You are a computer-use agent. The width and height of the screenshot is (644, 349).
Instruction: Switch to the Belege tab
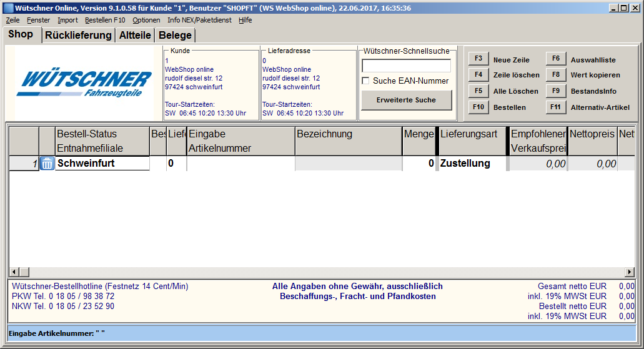(175, 36)
